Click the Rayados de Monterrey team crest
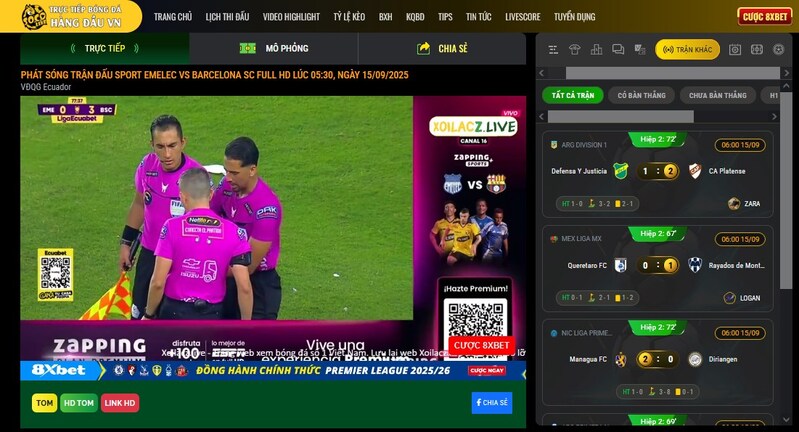 click(695, 265)
